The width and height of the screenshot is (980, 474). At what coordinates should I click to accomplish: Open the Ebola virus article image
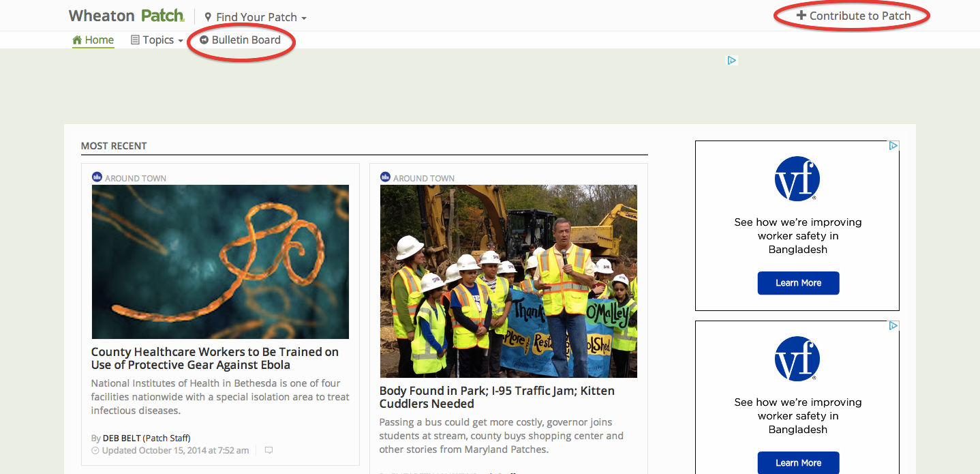tap(220, 262)
